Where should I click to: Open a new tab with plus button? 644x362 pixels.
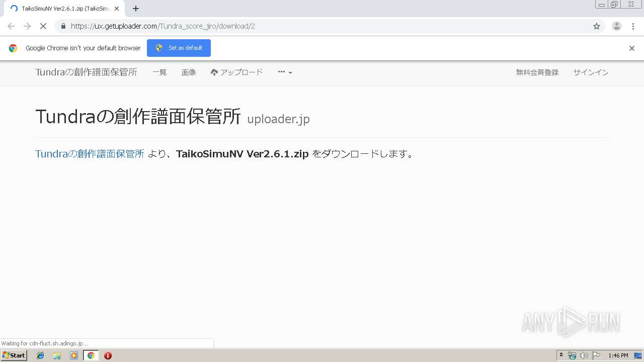coord(136,9)
